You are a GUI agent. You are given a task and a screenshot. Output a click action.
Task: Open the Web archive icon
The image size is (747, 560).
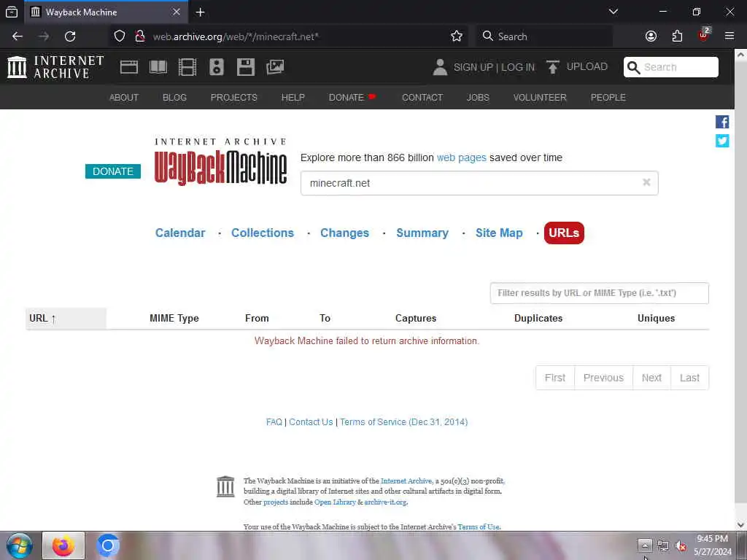(128, 67)
